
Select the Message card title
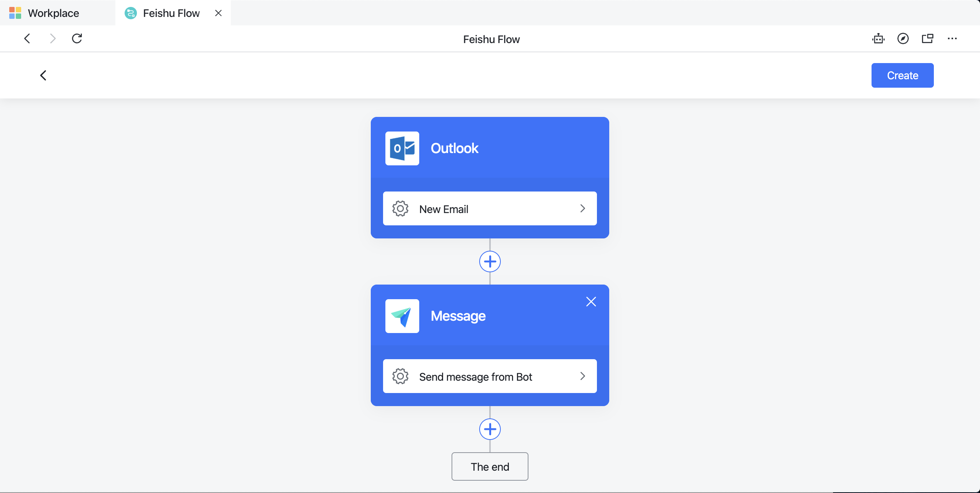458,316
